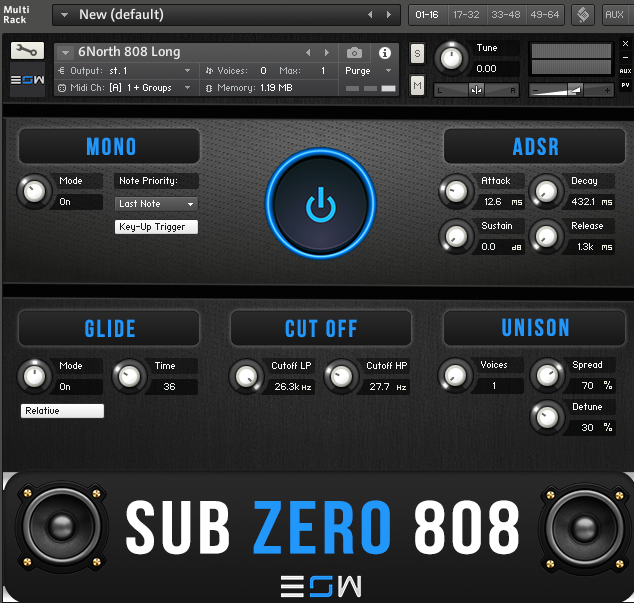Click the L-R pan slider
634x603 pixels.
click(x=476, y=90)
